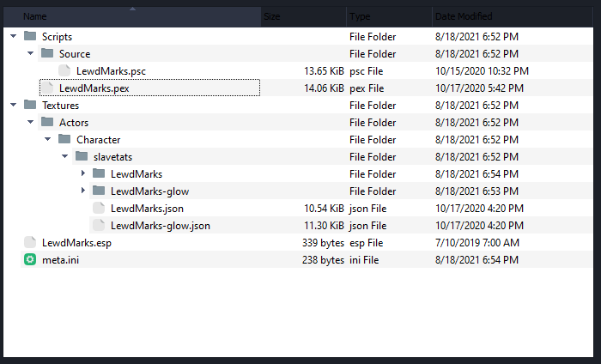The image size is (601, 364).
Task: Click the LewdMarks-glow.json file icon
Action: click(x=99, y=225)
